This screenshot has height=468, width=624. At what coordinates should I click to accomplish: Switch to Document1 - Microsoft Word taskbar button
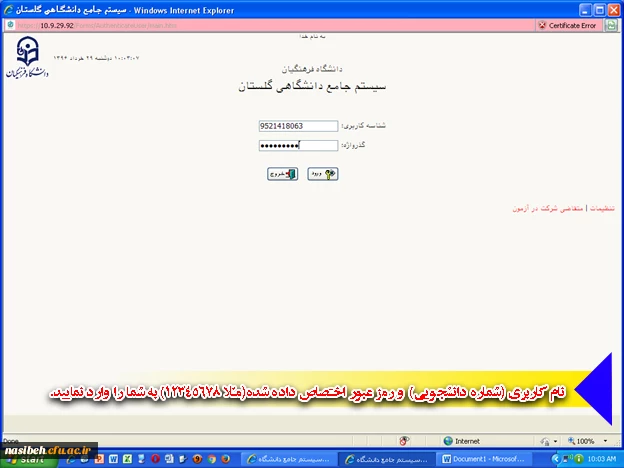tap(484, 459)
